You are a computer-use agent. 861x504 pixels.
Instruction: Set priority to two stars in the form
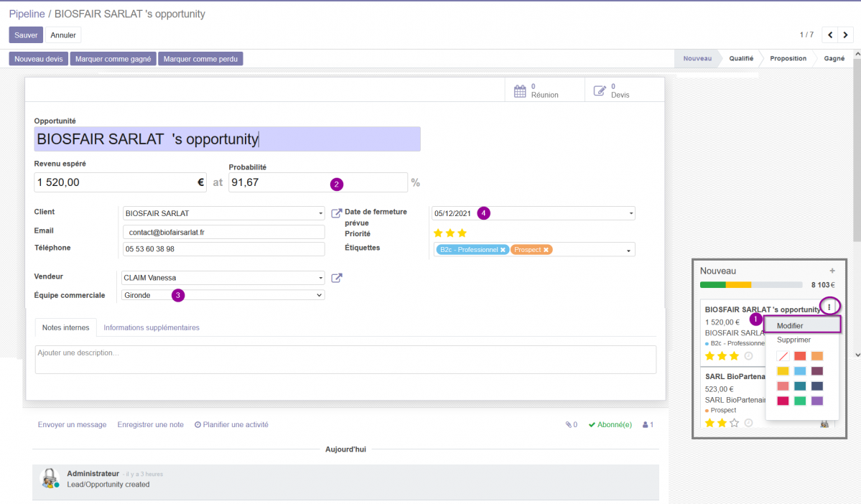(x=450, y=233)
